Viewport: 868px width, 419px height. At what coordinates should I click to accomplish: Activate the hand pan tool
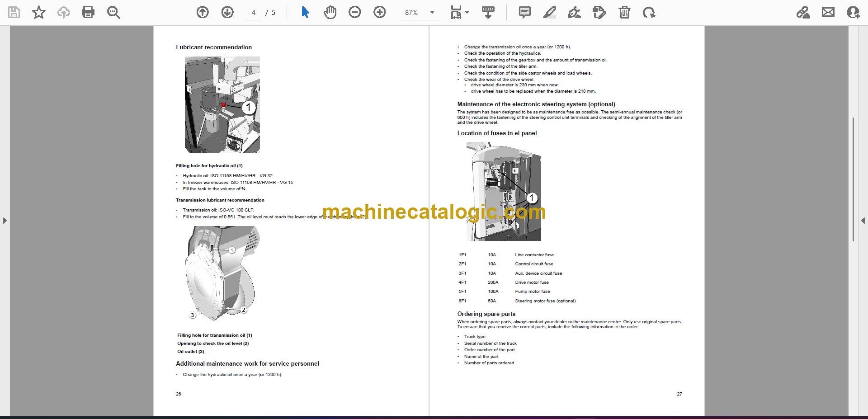[330, 12]
